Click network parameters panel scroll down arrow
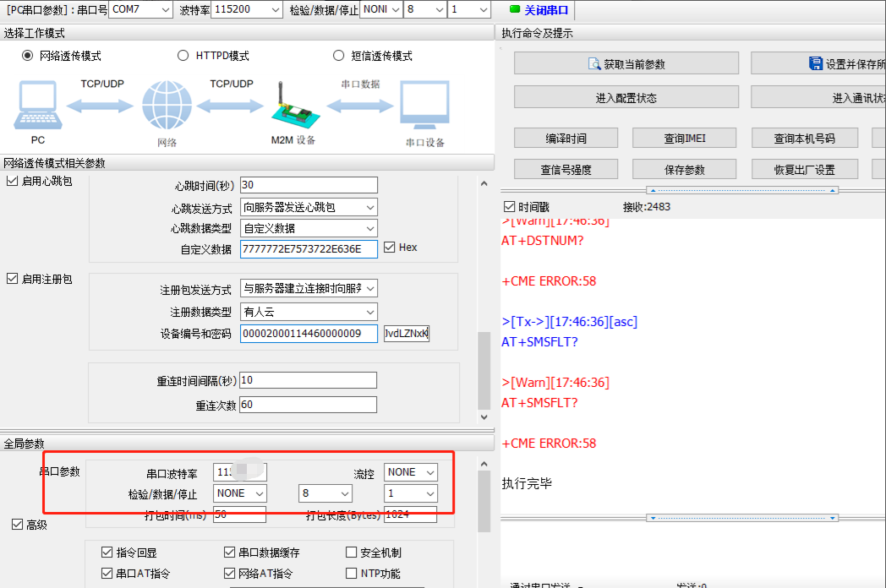 tap(484, 416)
